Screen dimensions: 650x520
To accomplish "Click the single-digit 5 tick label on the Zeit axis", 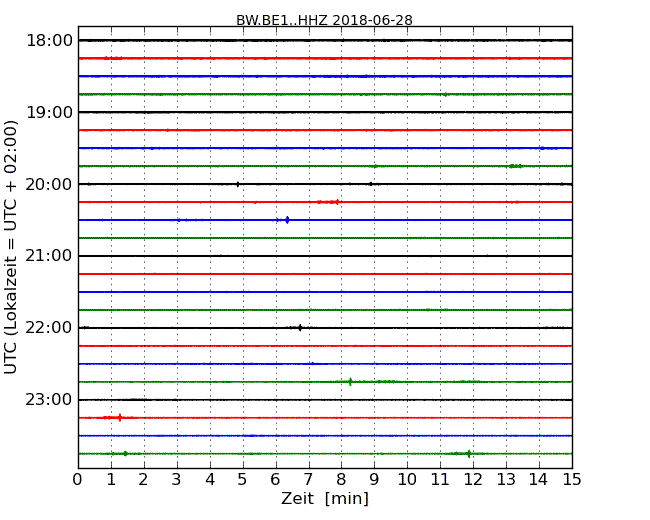I will click(243, 480).
